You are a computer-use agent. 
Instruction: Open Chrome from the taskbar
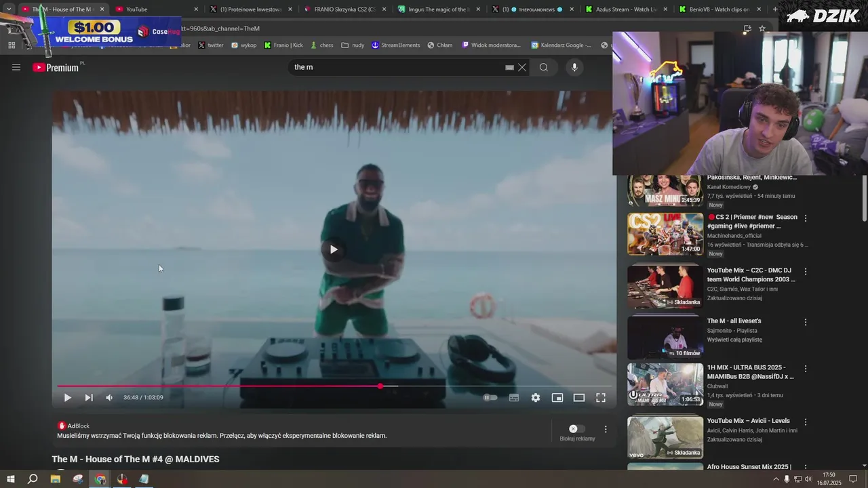pos(100,479)
